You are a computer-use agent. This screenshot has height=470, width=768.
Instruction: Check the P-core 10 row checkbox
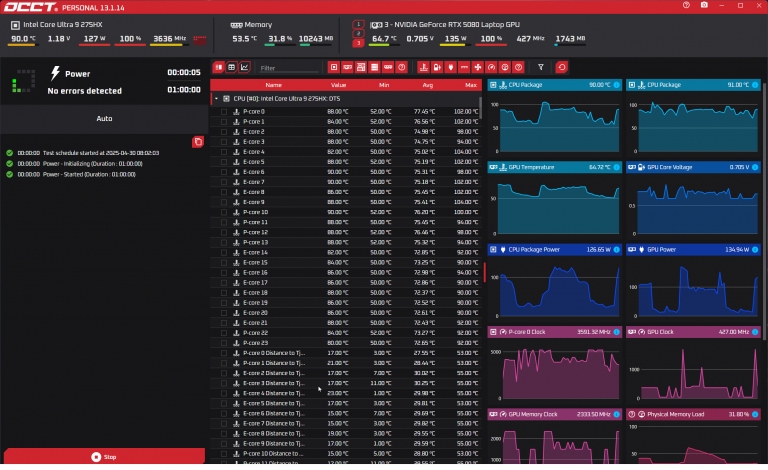(224, 212)
